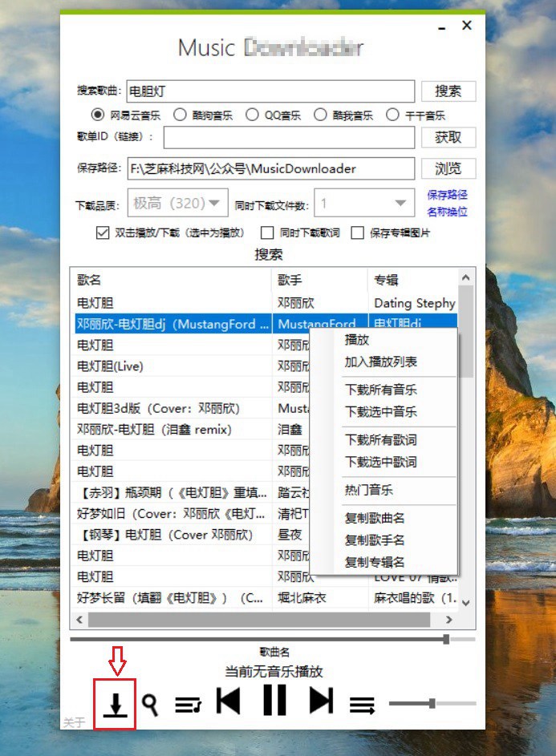The width and height of the screenshot is (556, 756).
Task: Select 千千音乐 as music source
Action: pos(416,115)
